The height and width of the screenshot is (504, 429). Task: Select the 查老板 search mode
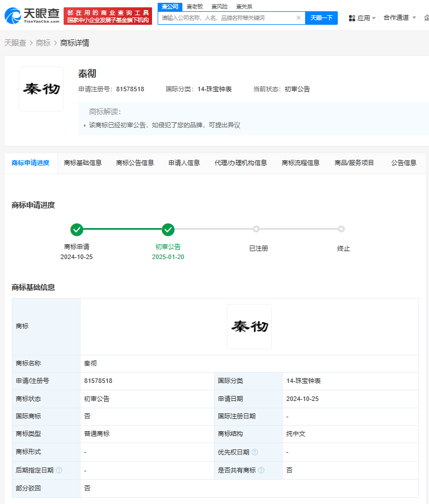pyautogui.click(x=195, y=7)
